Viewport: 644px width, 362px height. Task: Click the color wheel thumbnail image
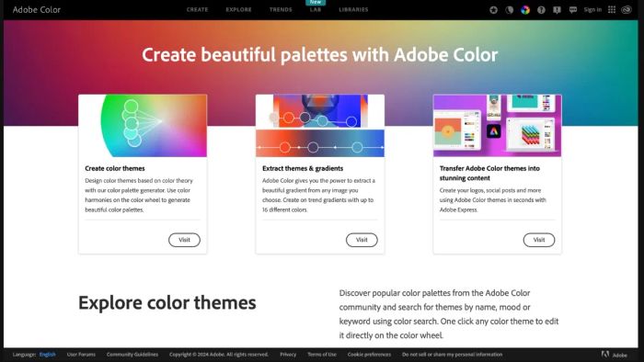coord(143,126)
